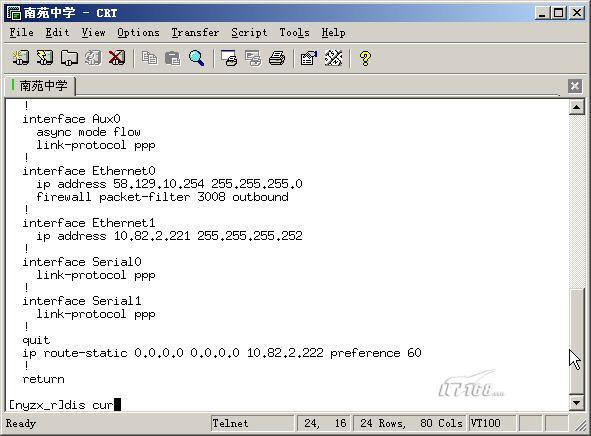Screen dimensions: 591x436
Task: Click the Quick Connect toolbar icon
Action: pos(45,58)
